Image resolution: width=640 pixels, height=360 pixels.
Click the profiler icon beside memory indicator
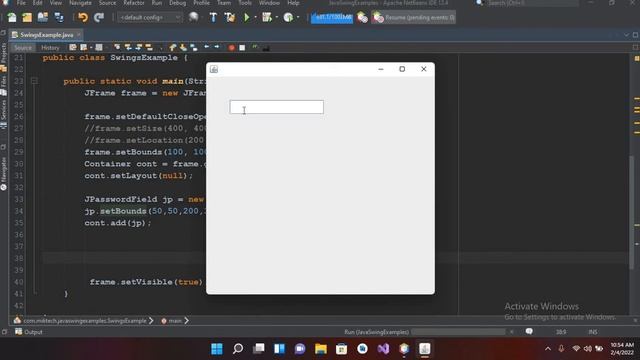pyautogui.click(x=362, y=18)
